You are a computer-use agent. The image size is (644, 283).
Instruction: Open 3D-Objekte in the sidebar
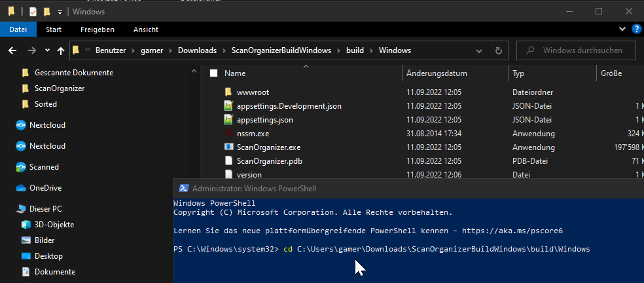(x=54, y=225)
